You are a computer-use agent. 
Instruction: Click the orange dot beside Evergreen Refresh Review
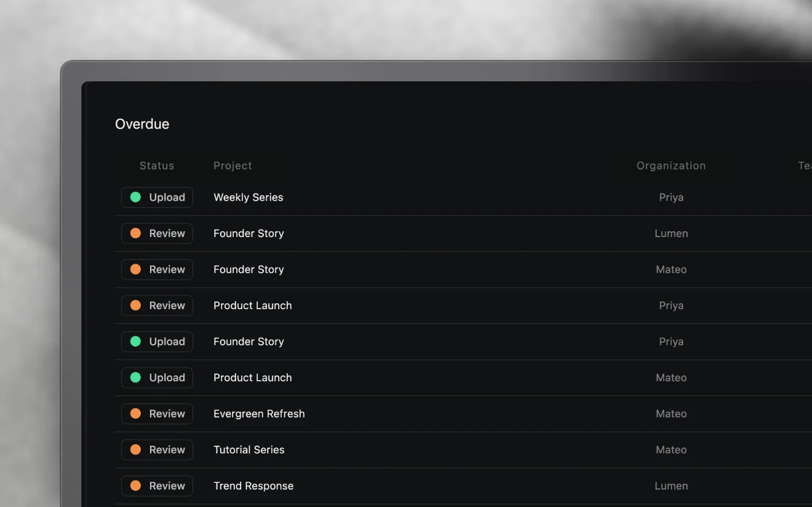click(x=136, y=414)
